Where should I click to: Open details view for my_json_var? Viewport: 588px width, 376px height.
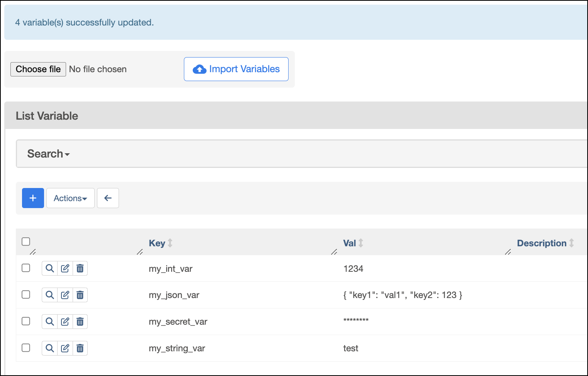coord(49,295)
